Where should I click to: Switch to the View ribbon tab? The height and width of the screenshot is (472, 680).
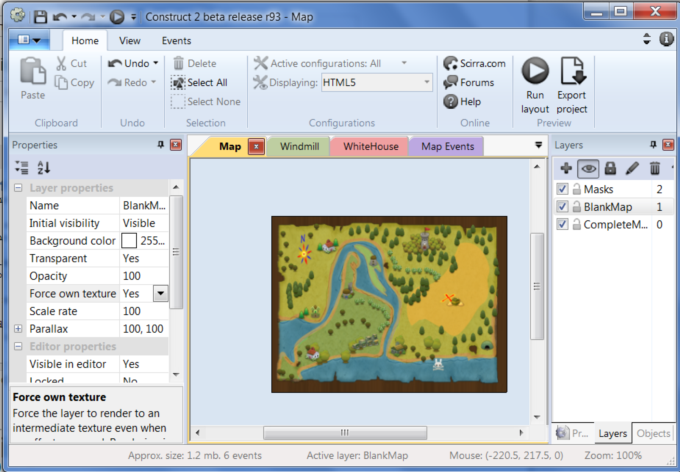pyautogui.click(x=130, y=41)
